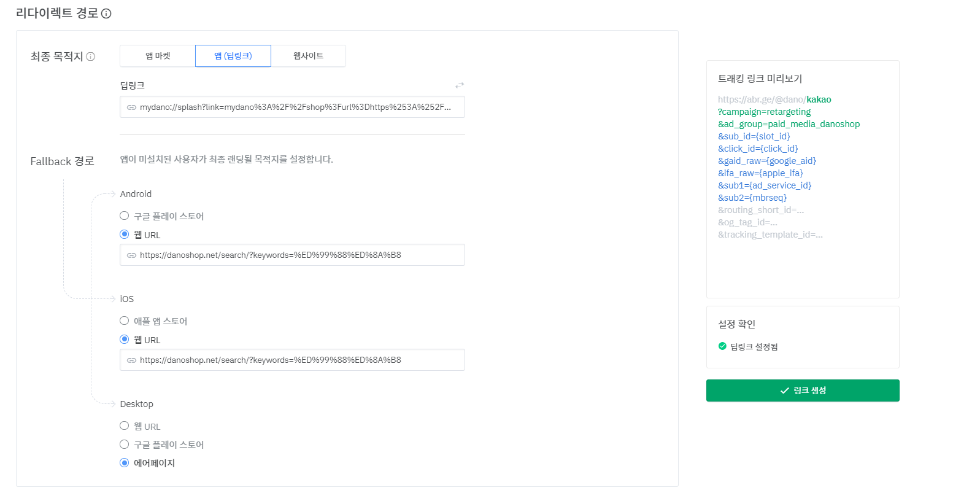Click &click_id={click_id} parameter text
The height and width of the screenshot is (501, 980).
758,149
